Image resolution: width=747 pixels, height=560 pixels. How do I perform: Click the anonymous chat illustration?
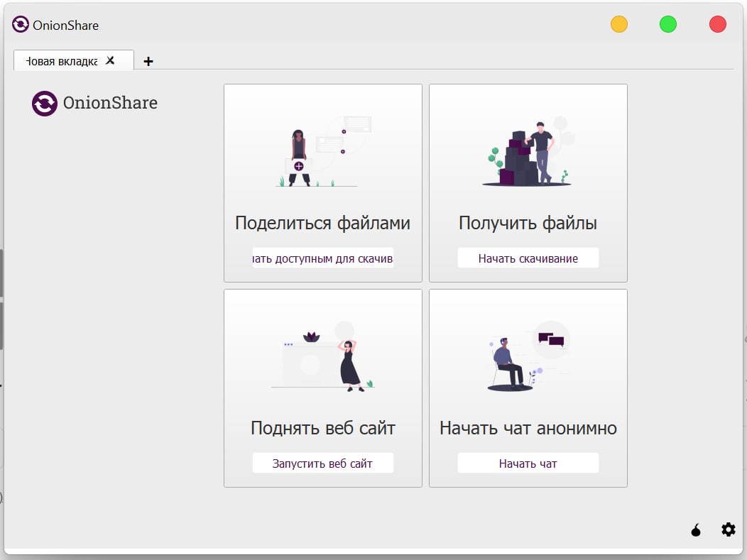coord(528,358)
